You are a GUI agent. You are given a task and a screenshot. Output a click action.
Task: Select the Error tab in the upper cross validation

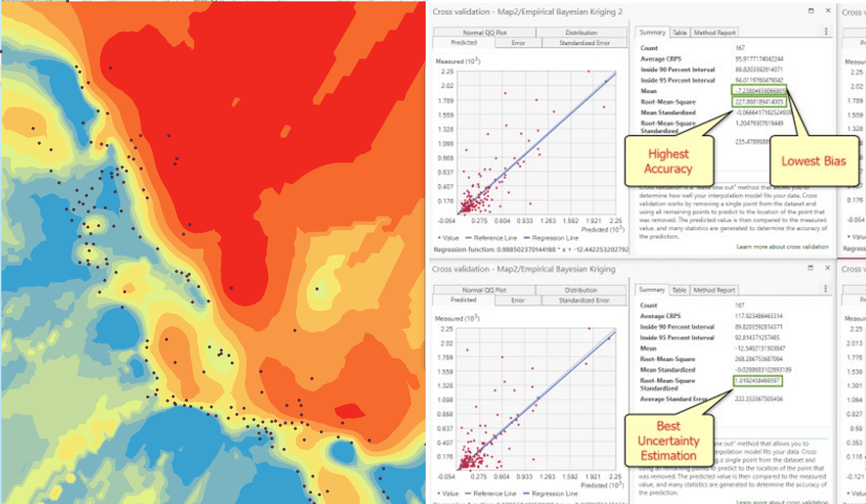(518, 43)
